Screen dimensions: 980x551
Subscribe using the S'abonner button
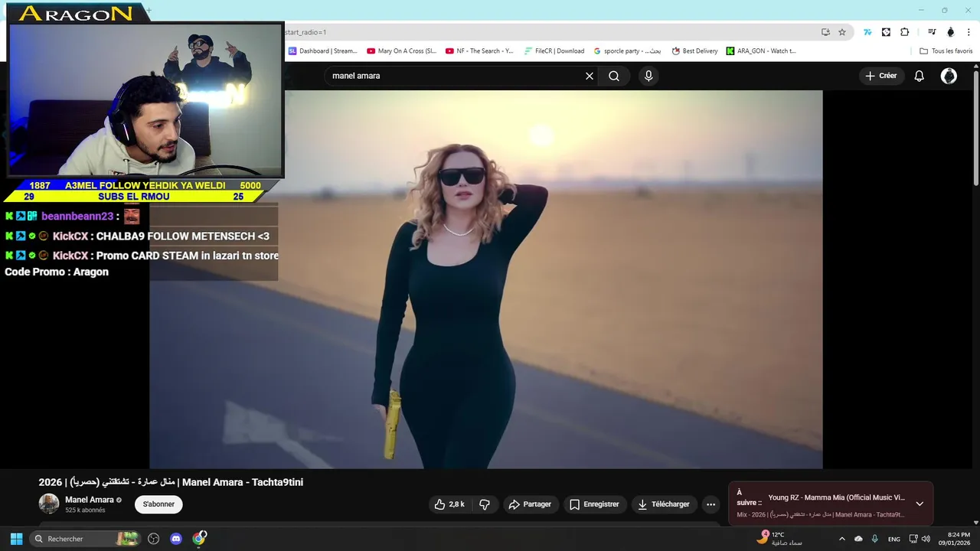pos(158,504)
